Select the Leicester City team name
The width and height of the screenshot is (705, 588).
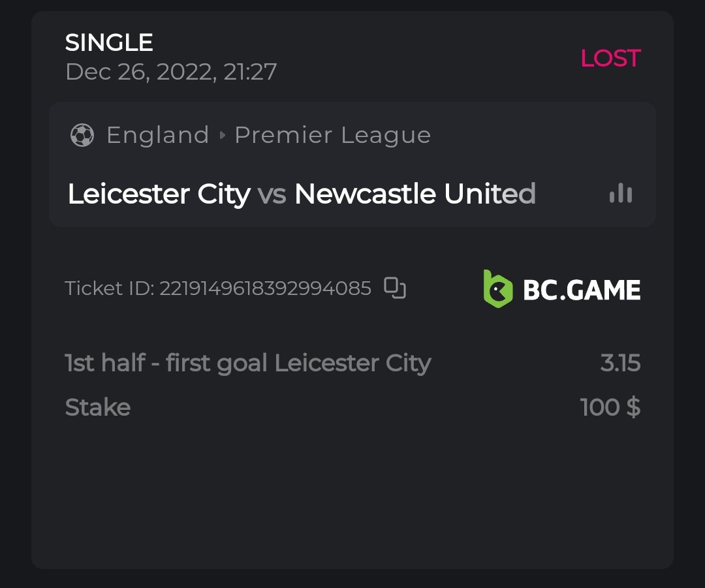coord(159,194)
